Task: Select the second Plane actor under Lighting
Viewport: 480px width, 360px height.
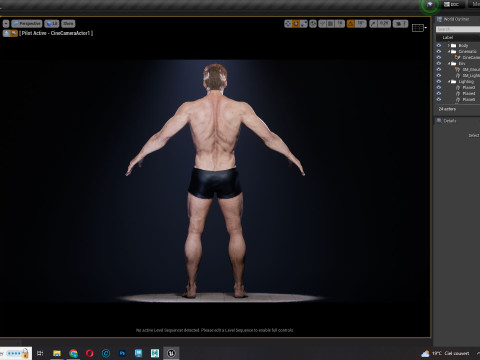Action: [469, 93]
